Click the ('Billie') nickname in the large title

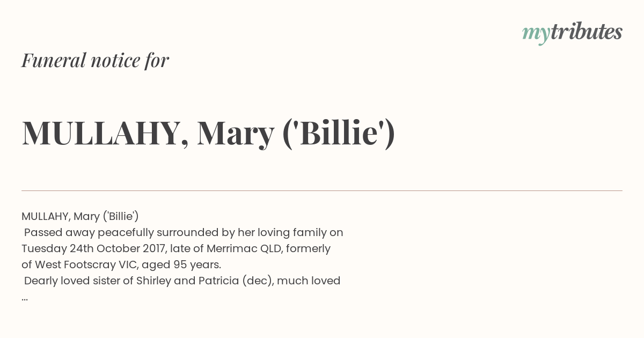339,133
